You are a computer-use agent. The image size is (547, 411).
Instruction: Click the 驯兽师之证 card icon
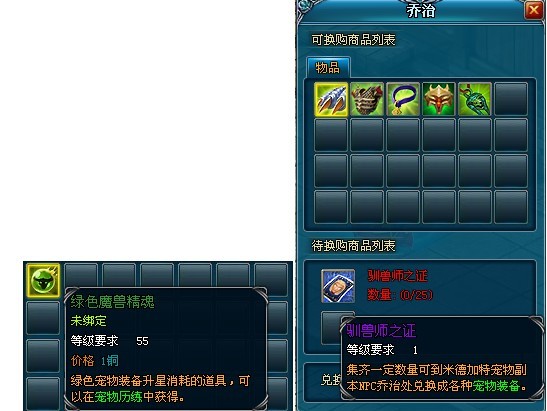(x=338, y=286)
